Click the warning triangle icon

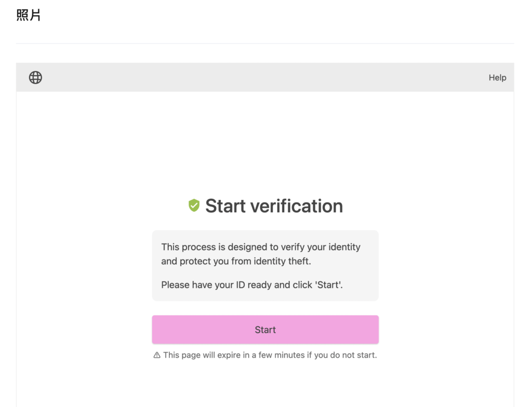157,356
